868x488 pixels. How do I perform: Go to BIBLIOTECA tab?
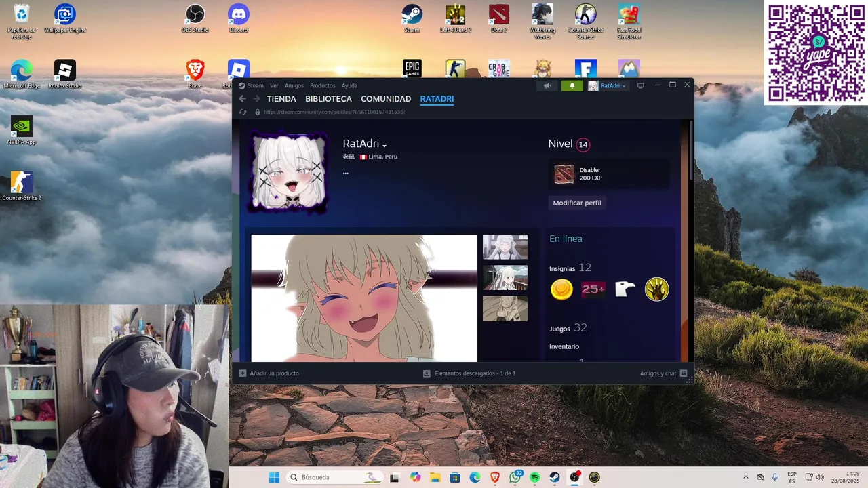[x=328, y=99]
